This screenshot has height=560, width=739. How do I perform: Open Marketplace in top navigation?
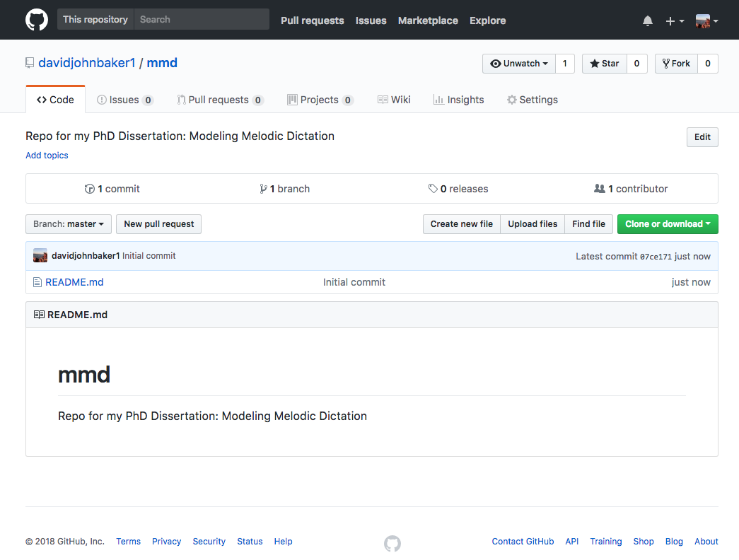point(428,21)
